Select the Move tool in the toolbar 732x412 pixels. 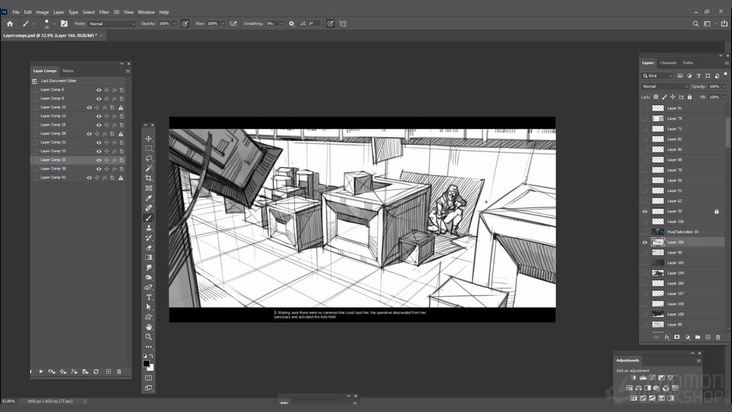tap(149, 139)
